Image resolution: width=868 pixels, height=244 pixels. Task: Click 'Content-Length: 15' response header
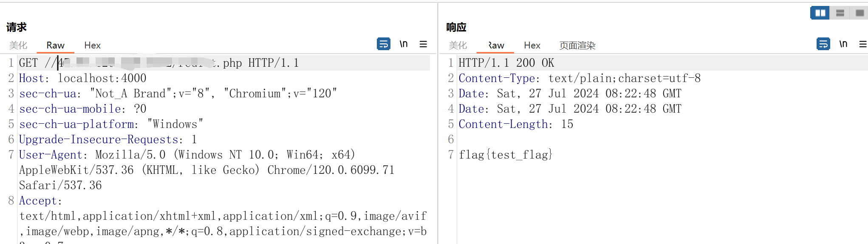516,124
